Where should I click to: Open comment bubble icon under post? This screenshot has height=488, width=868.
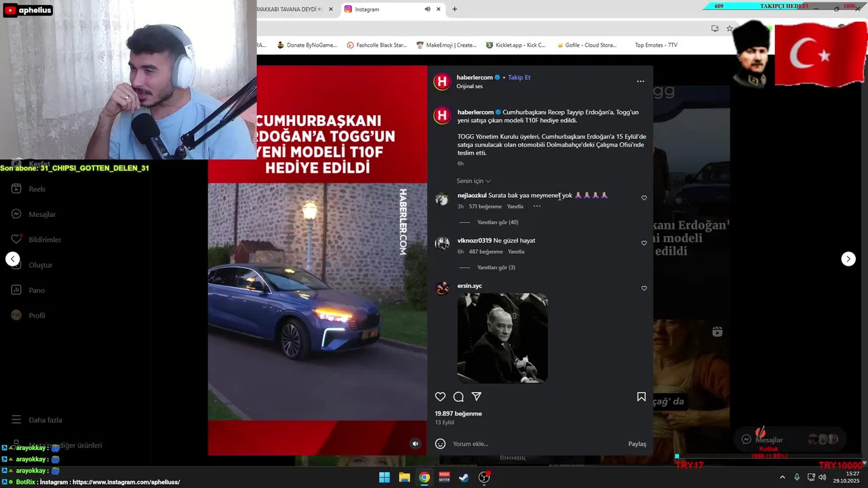(458, 396)
